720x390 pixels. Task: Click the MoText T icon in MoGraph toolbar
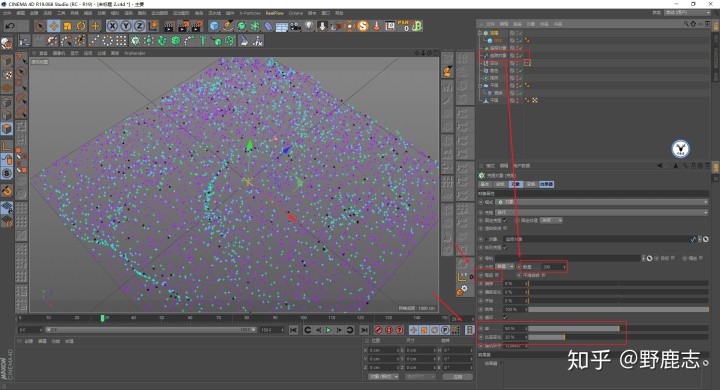coord(203,41)
